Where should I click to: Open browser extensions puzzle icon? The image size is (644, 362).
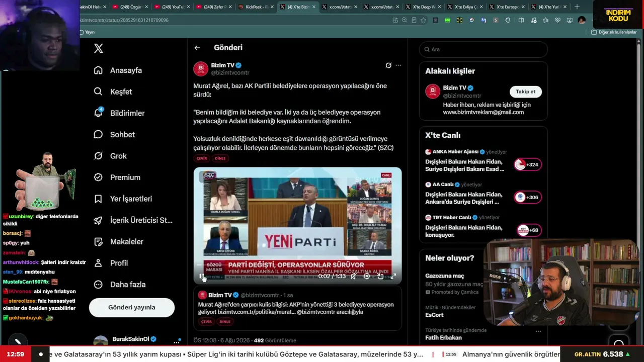tap(508, 20)
